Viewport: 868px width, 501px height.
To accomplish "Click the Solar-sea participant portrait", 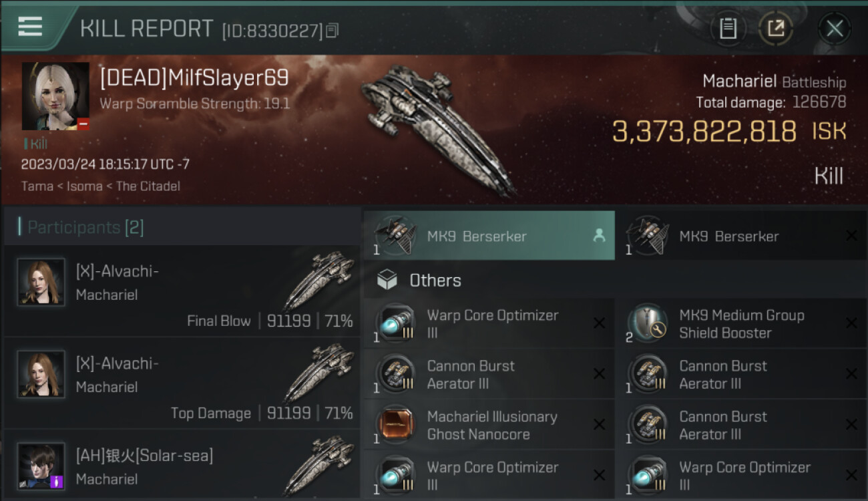I will (41, 466).
